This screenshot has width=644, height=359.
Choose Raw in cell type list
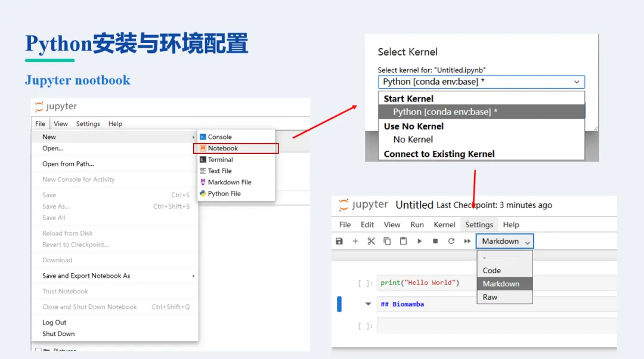point(505,297)
